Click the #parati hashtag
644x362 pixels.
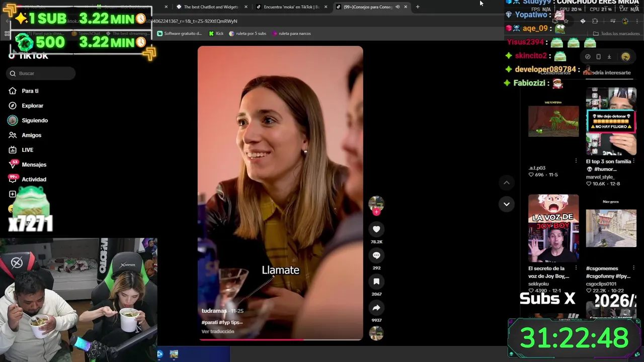pyautogui.click(x=209, y=322)
